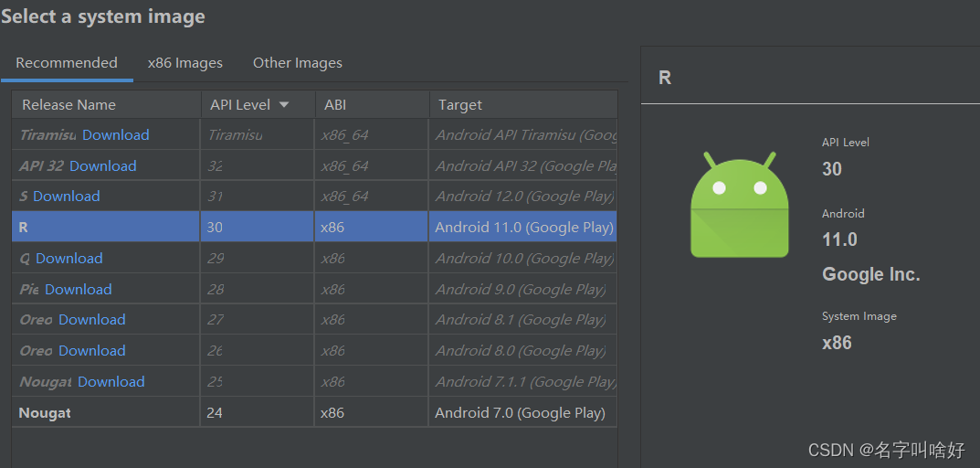Download the Tiramisu system image
Screen dimensions: 980x468
(116, 134)
